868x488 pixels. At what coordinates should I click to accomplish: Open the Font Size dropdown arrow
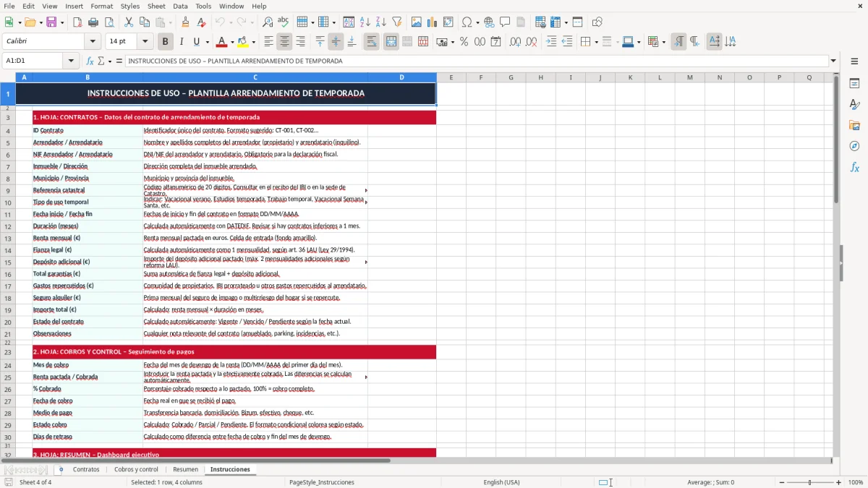(145, 42)
